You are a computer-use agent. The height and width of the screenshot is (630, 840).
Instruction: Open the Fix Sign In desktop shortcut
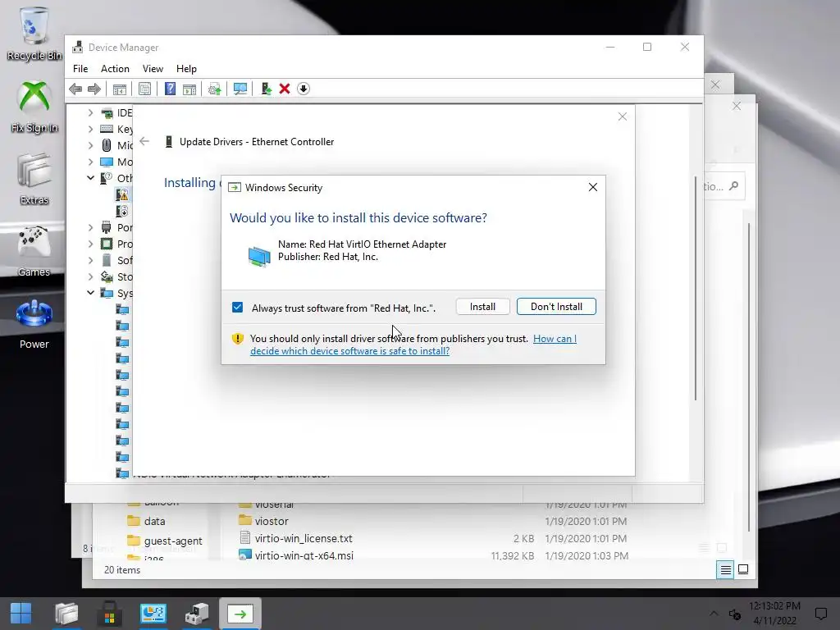[34, 107]
